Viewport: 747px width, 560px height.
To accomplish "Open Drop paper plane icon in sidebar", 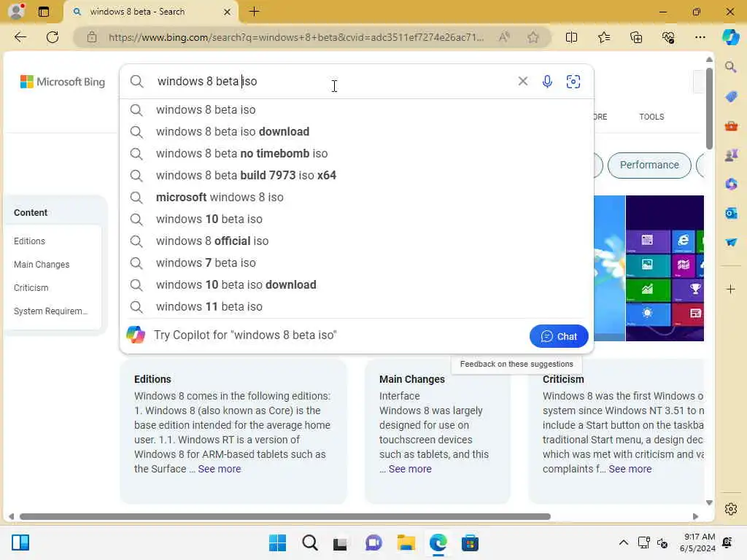I will (731, 242).
